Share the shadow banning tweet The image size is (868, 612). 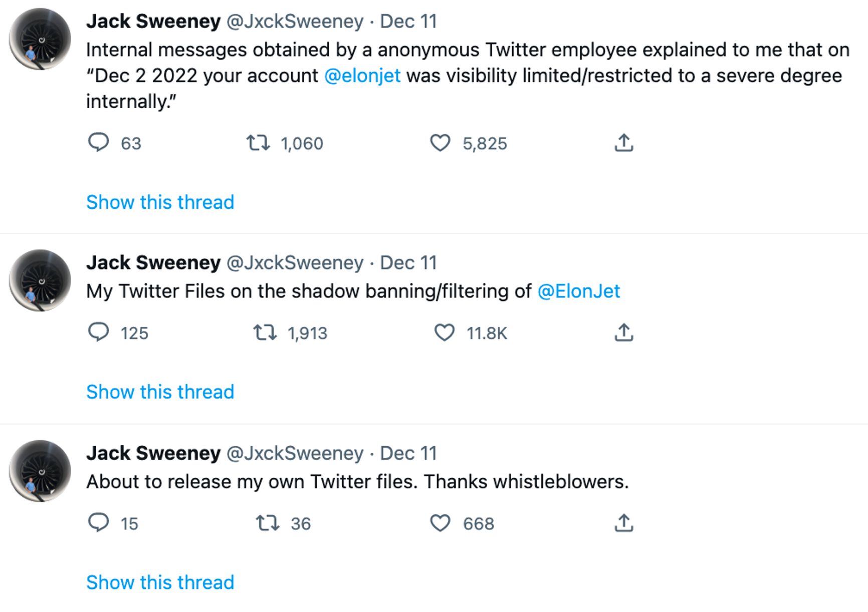click(623, 333)
